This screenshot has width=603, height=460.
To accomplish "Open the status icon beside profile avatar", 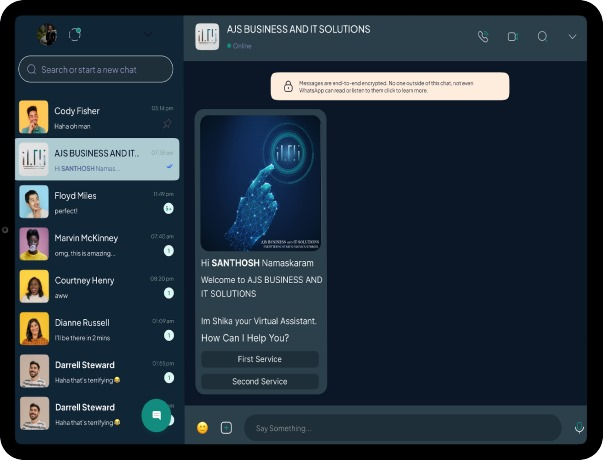I will 74,35.
